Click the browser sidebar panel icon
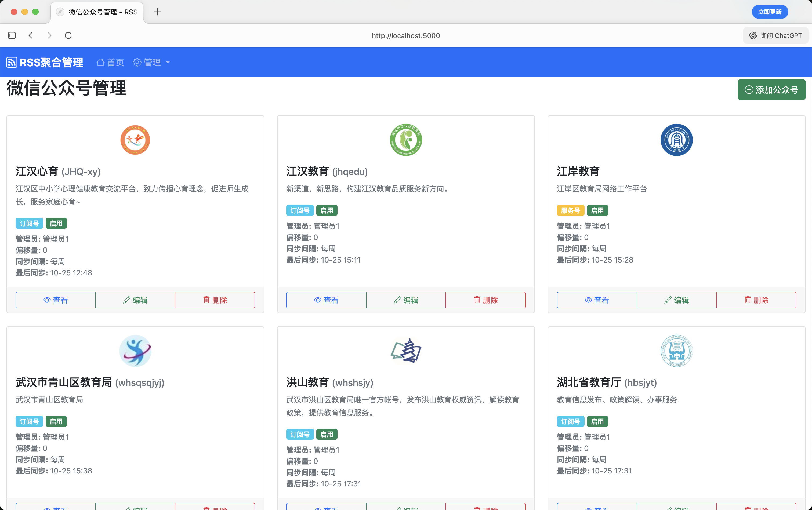The width and height of the screenshot is (812, 510). [12, 35]
